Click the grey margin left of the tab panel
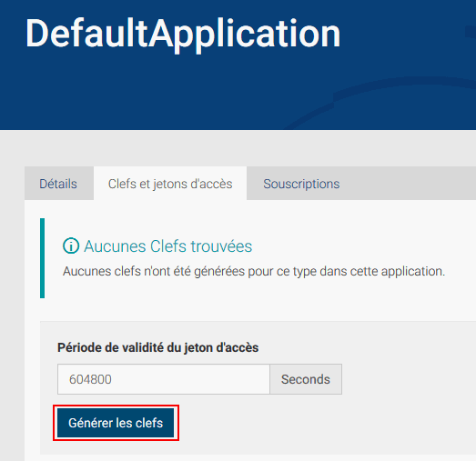 tap(12, 304)
